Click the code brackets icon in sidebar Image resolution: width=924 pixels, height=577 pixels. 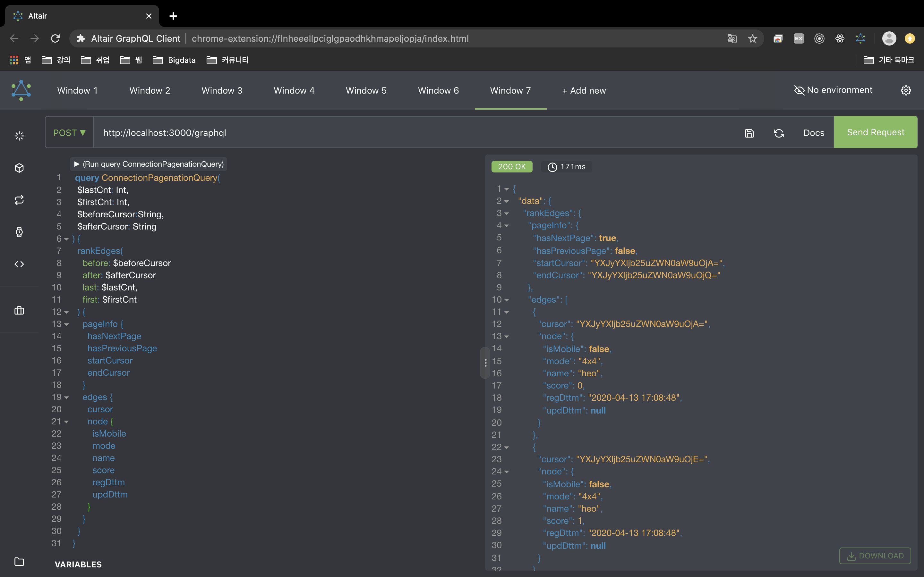[x=19, y=264]
